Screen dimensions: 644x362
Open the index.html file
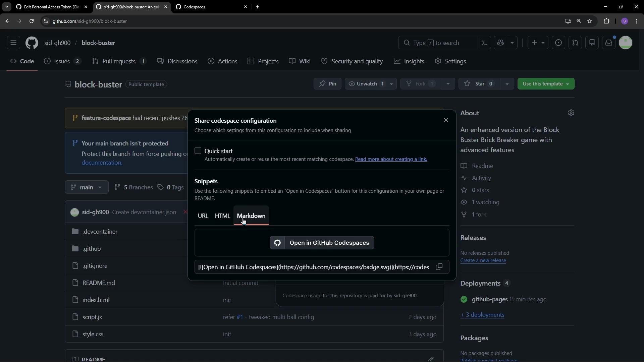(96, 300)
